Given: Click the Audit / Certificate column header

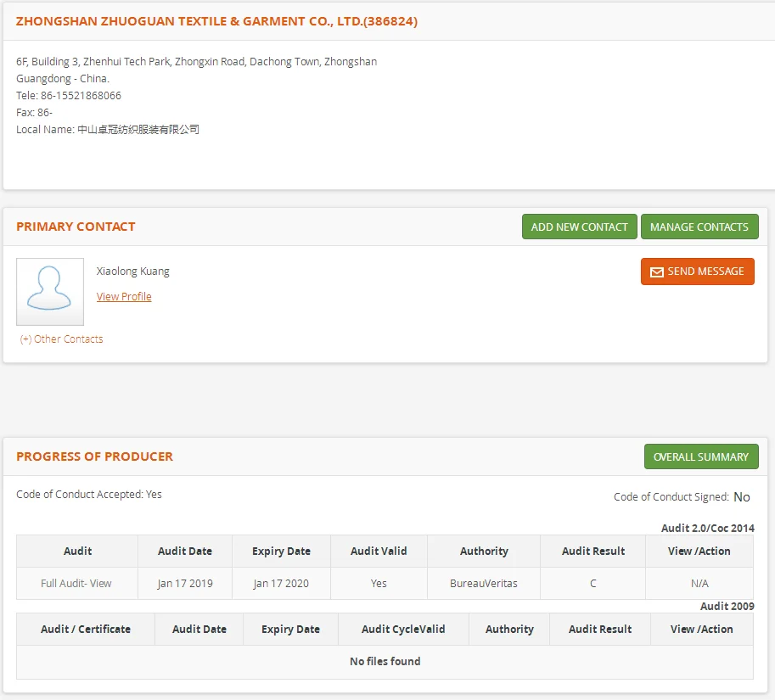Looking at the screenshot, I should point(86,629).
